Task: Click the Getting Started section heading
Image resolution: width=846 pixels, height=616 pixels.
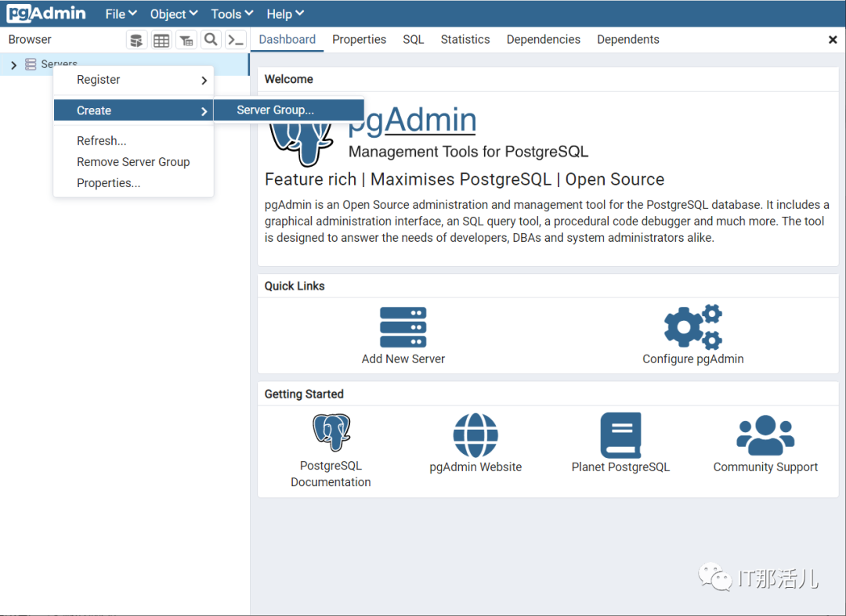Action: [x=304, y=394]
